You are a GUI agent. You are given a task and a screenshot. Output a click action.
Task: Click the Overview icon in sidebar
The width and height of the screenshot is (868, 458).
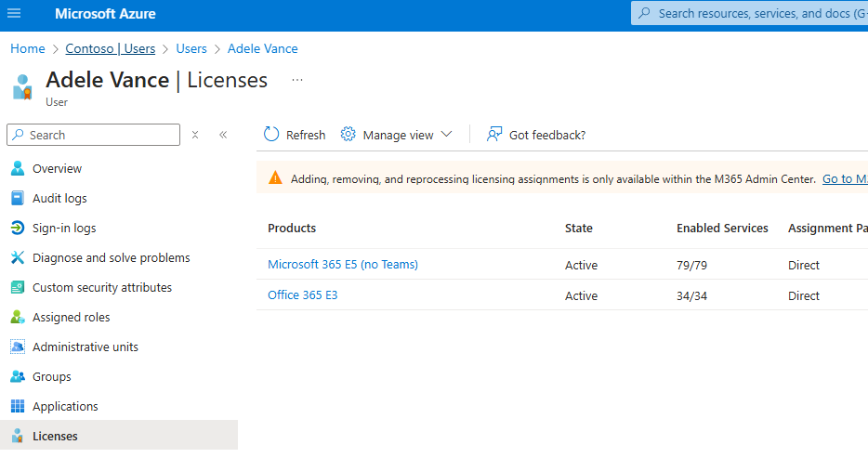18,168
